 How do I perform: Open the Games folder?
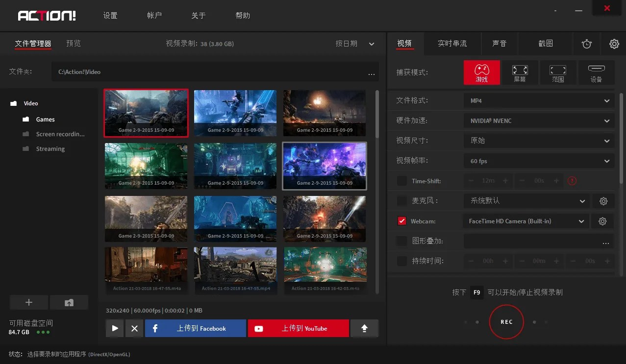(x=45, y=120)
